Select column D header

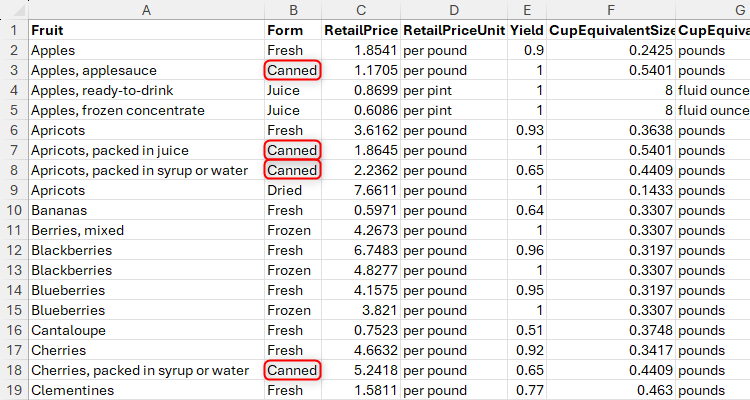(453, 10)
